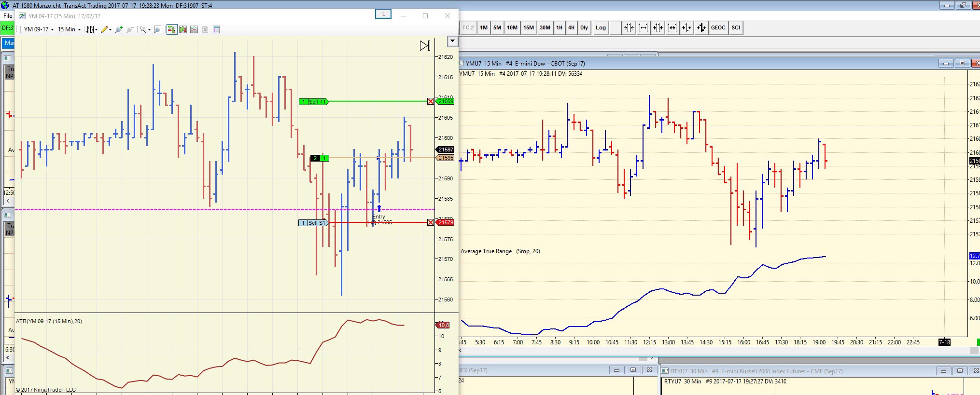Click the YMU7 15 Min chart info header line
This screenshot has height=395, width=980.
point(521,74)
